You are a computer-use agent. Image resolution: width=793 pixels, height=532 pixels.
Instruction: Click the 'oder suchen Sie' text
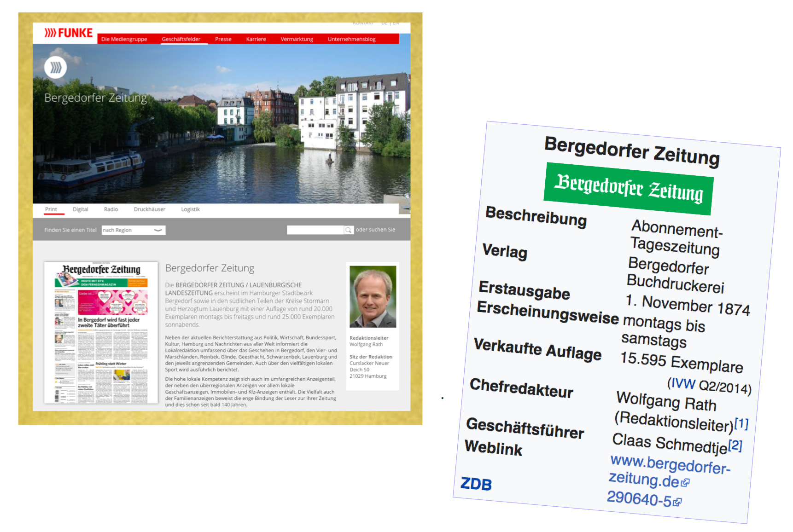coord(375,230)
